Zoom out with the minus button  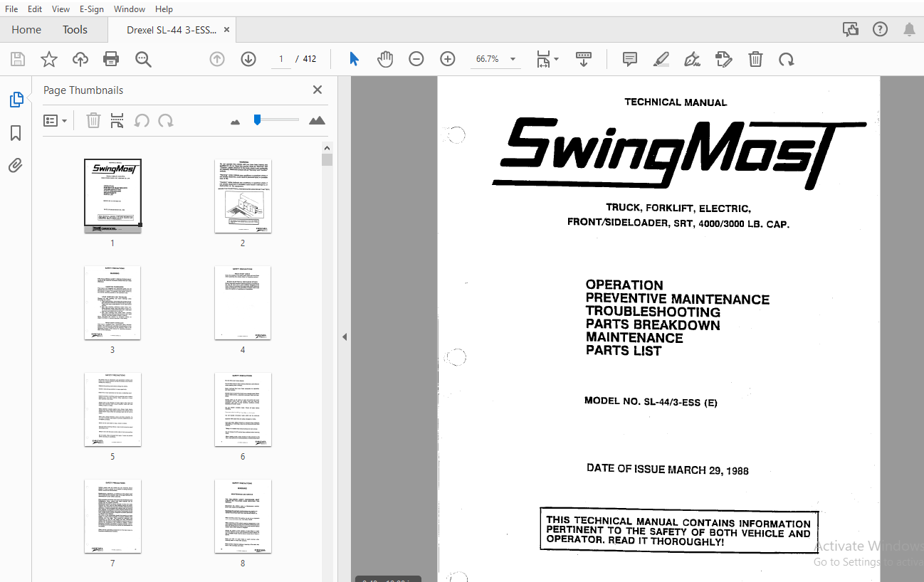tap(416, 59)
